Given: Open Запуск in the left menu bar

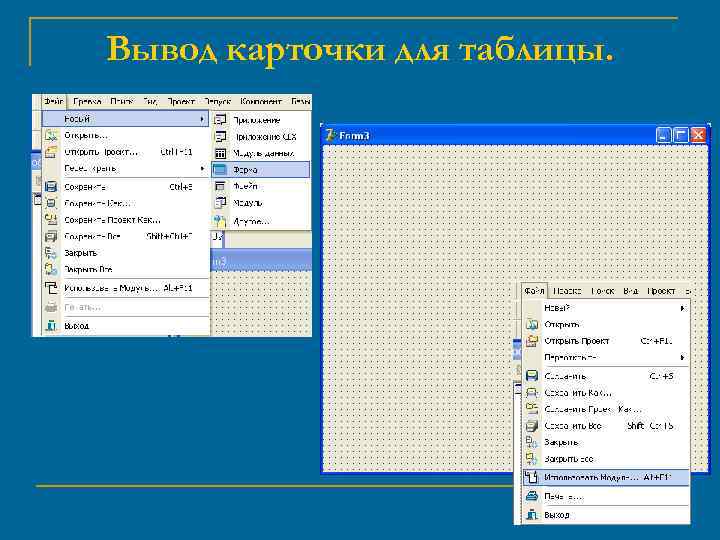Looking at the screenshot, I should click(x=218, y=101).
